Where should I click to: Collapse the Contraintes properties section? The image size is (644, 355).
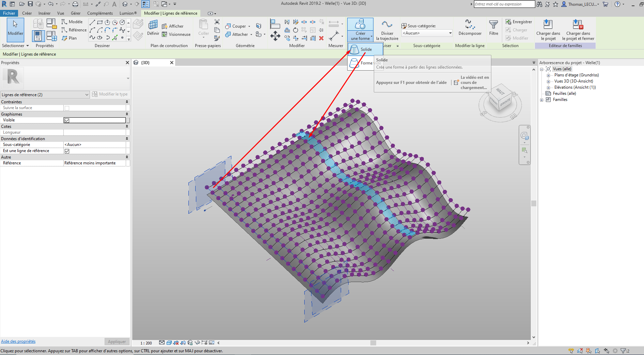click(127, 102)
